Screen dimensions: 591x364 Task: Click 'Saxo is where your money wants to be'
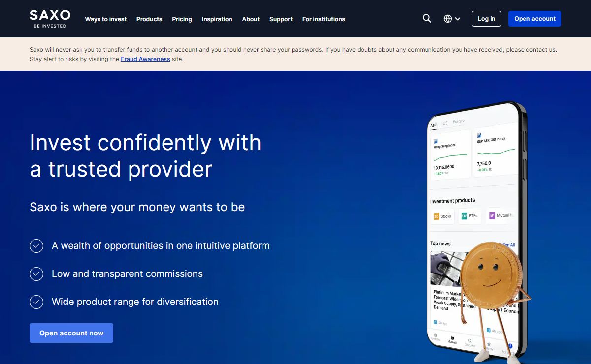137,207
